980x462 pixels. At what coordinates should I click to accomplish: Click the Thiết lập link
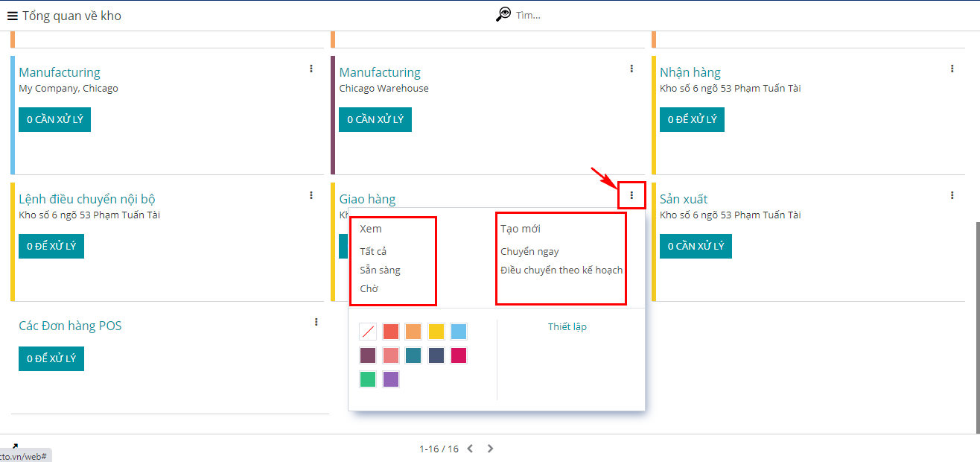(567, 326)
